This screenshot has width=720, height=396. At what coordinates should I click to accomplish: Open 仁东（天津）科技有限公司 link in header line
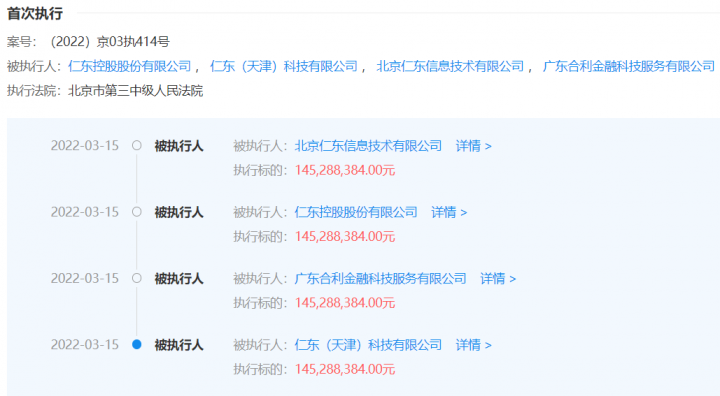pos(284,67)
